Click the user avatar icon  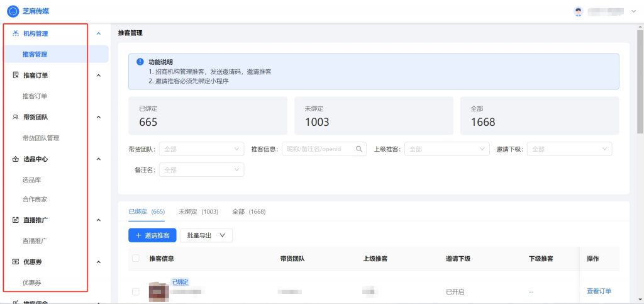click(579, 11)
